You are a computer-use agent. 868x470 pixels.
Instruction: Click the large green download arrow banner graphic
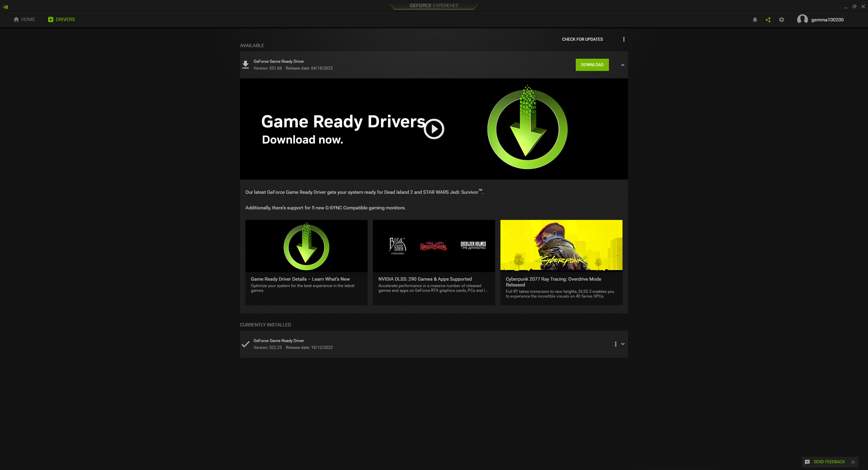(528, 127)
